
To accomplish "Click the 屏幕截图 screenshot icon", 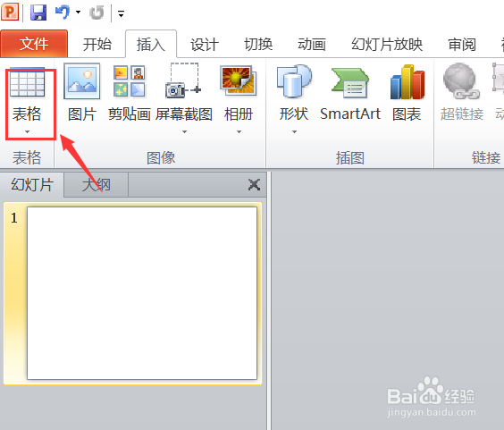I will (184, 81).
